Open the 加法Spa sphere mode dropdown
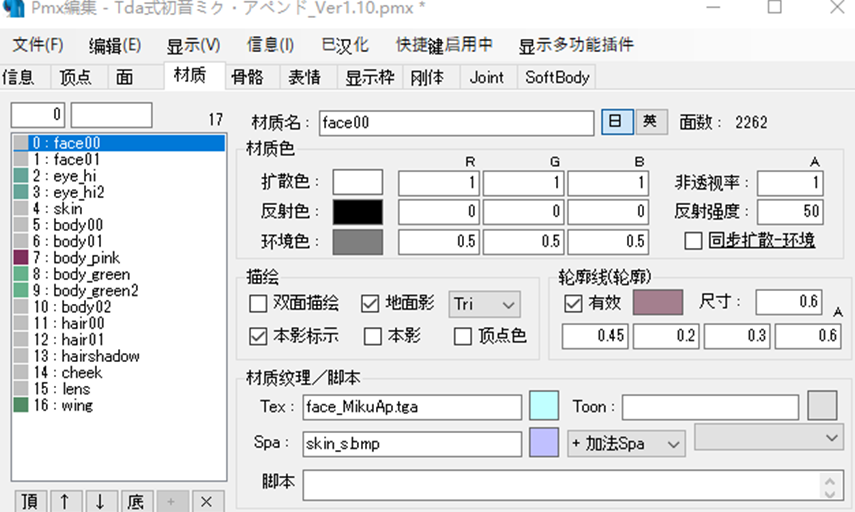Image resolution: width=855 pixels, height=512 pixels. pos(626,444)
